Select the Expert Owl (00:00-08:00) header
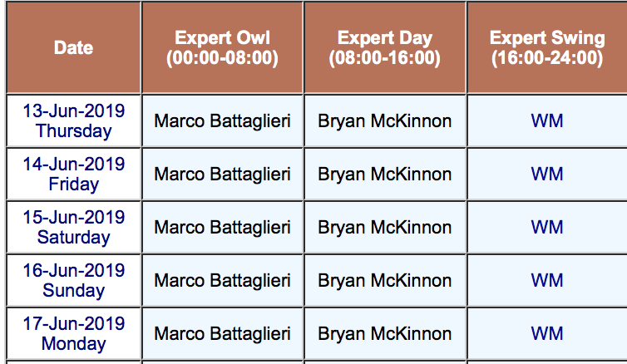627x364 pixels. click(x=222, y=47)
